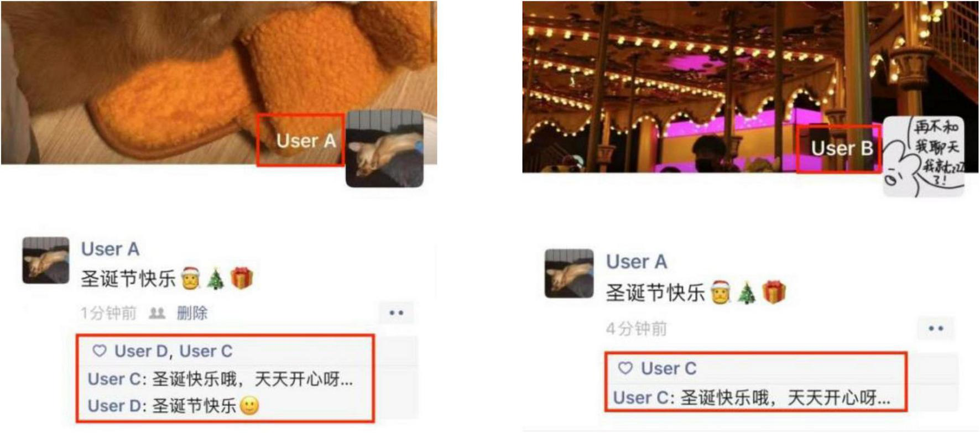Click the heart icon on User B's feed
Viewport: 980px width, 433px height.
point(625,368)
